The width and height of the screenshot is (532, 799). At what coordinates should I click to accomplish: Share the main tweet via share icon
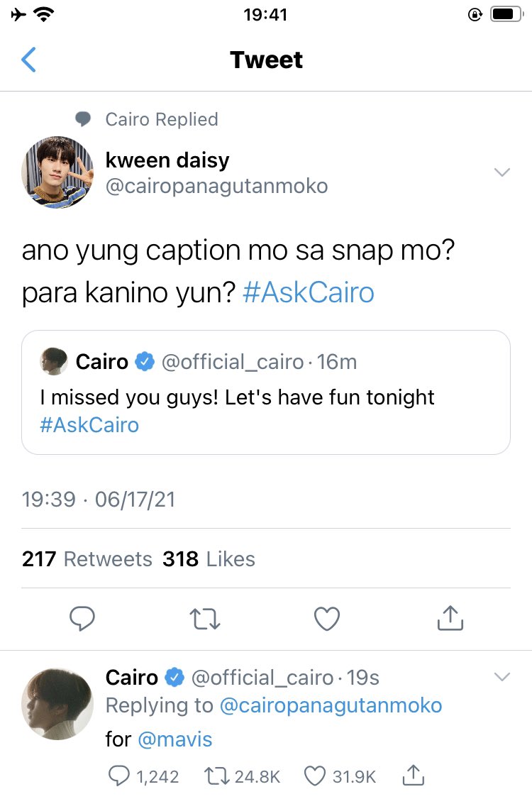tap(450, 618)
